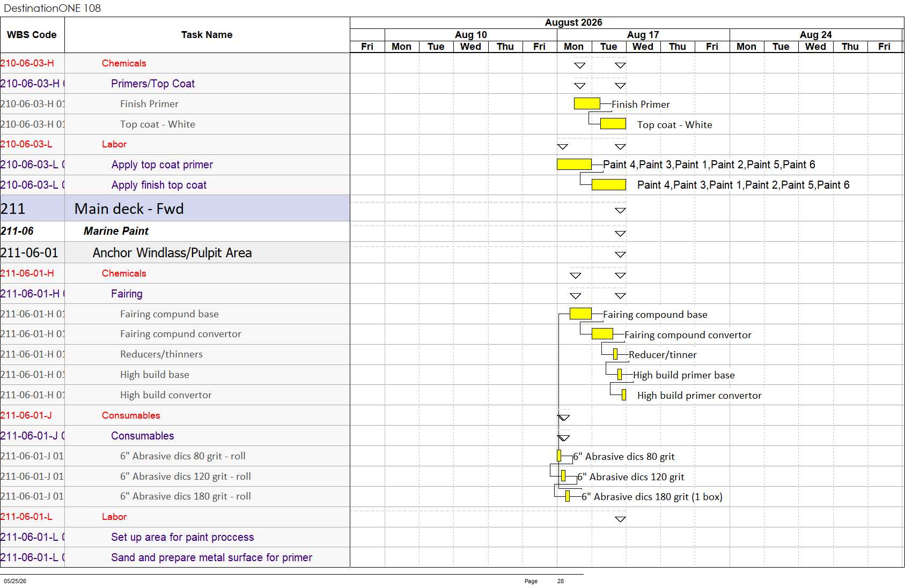Click the WBS Code column header
This screenshot has width=905, height=588.
click(x=32, y=35)
